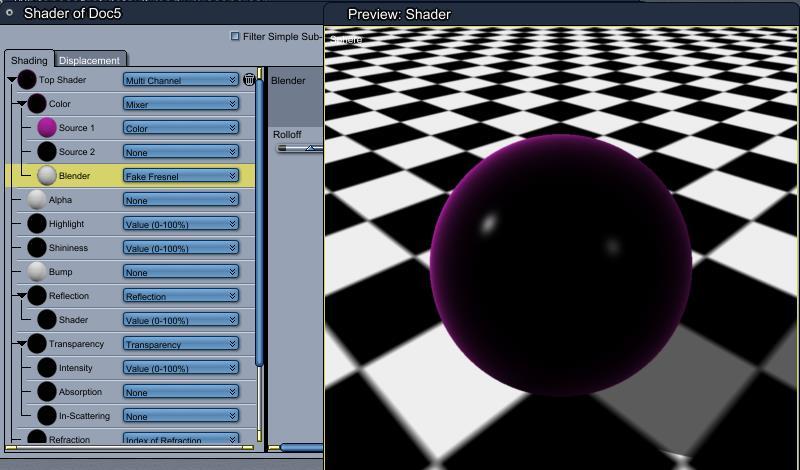Select the Top Shader row label
Screen dimensions: 800x470
pos(63,80)
